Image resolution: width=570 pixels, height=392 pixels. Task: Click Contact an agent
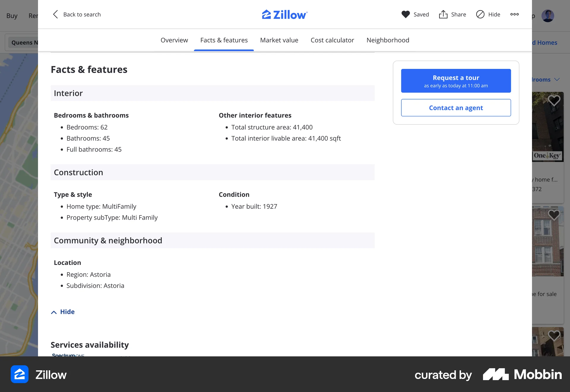coord(456,108)
